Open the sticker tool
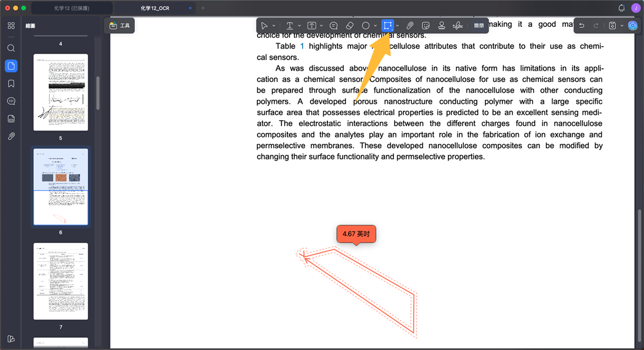The width and height of the screenshot is (644, 350). click(426, 26)
